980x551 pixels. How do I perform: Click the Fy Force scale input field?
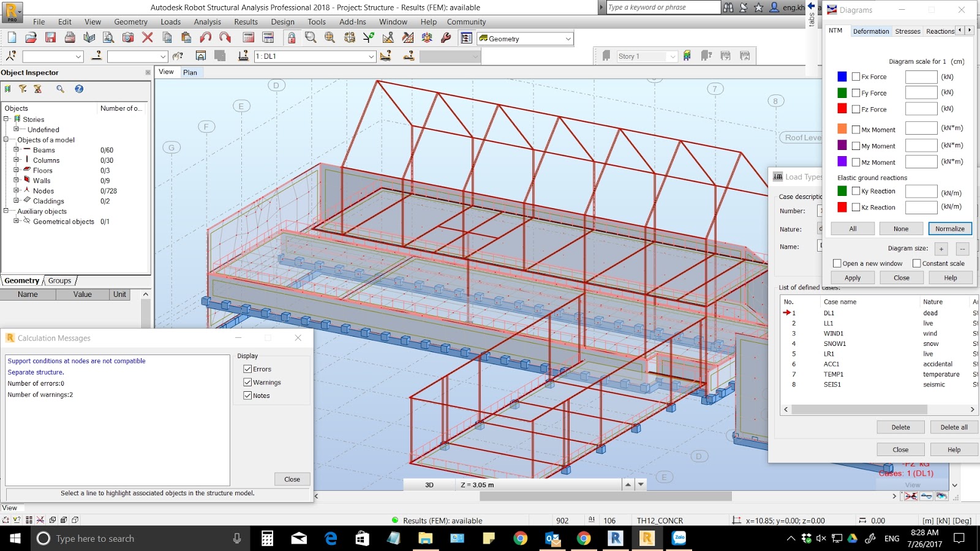click(x=921, y=93)
